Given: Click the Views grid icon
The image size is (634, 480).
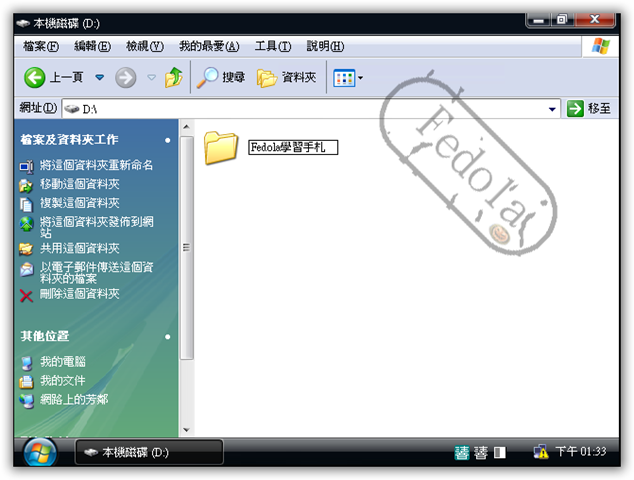Looking at the screenshot, I should (x=343, y=77).
